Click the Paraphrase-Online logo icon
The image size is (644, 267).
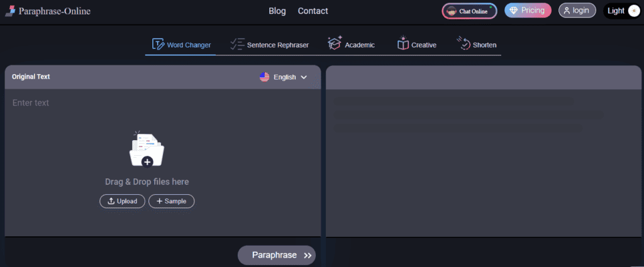coord(9,11)
